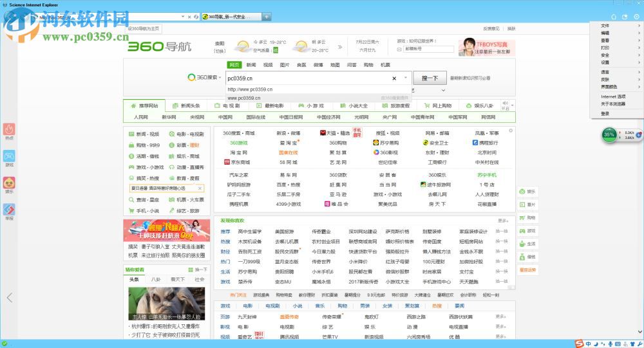Open the 新闻头条 tab
Image resolution: width=644 pixels, height=348 pixels.
[x=186, y=105]
